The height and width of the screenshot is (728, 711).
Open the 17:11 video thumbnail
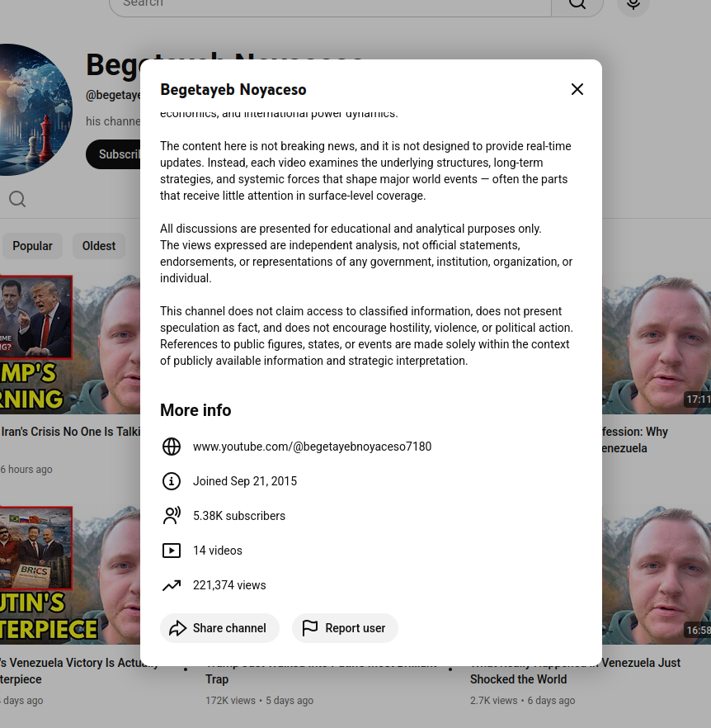pos(657,344)
